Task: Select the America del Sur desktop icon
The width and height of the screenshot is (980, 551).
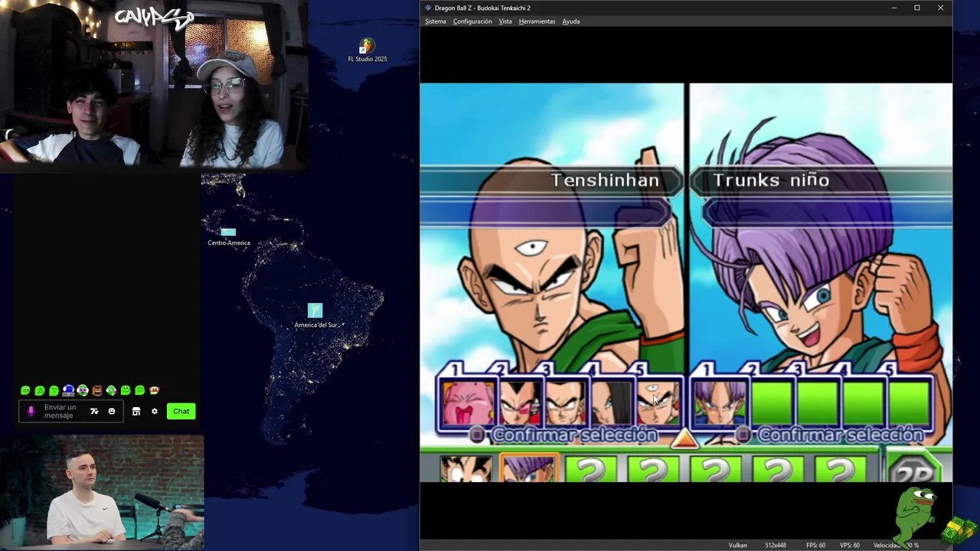Action: point(315,315)
